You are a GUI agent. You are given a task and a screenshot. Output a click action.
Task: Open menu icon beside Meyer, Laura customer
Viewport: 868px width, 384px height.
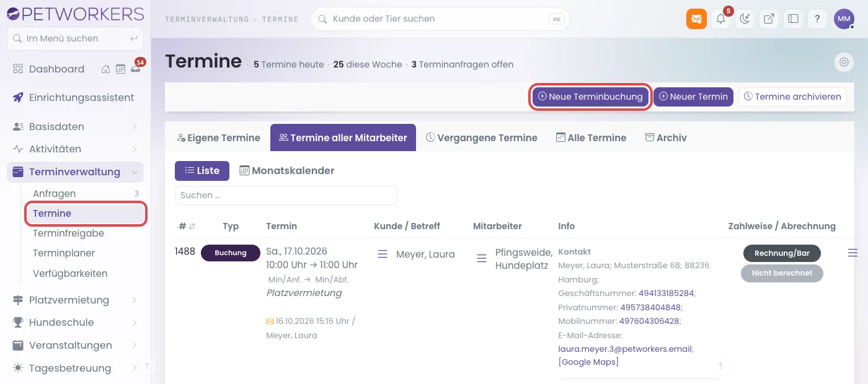383,254
